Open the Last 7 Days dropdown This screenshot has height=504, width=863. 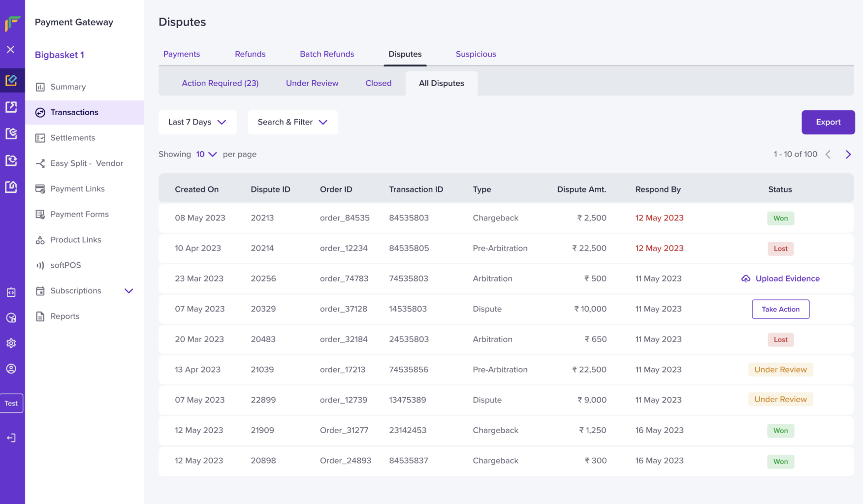[197, 122]
